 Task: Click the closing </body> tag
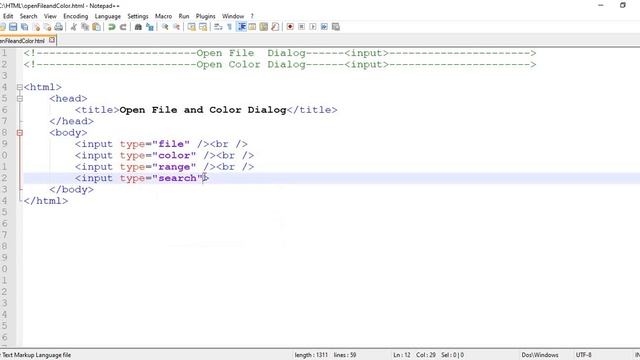71,190
